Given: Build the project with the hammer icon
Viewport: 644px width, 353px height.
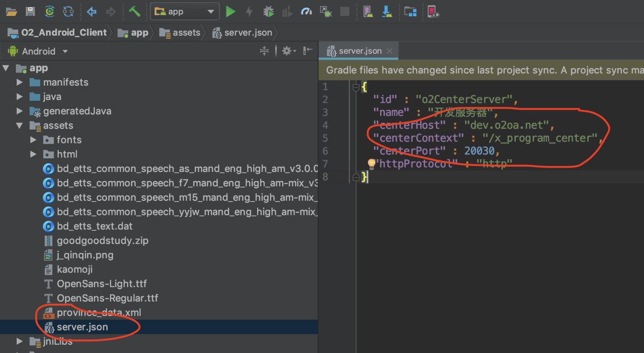Looking at the screenshot, I should [134, 12].
